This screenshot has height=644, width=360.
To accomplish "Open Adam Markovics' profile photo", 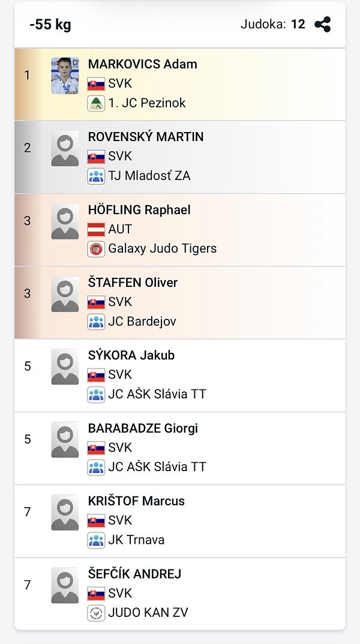I will point(65,76).
